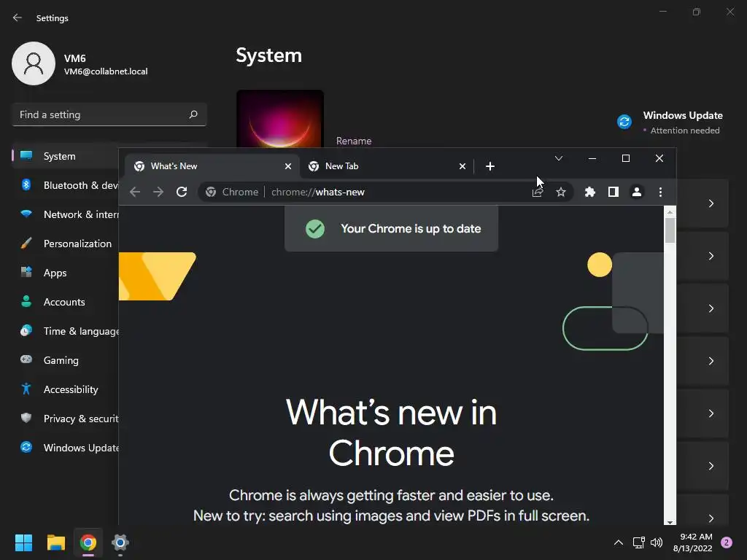Close the New Tab tab
The image size is (747, 560).
[x=462, y=166]
